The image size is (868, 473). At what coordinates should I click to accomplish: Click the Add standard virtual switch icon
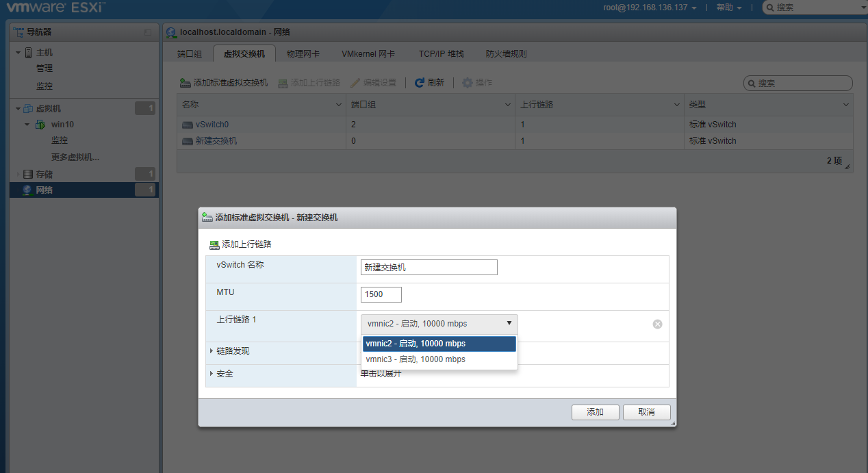click(185, 83)
